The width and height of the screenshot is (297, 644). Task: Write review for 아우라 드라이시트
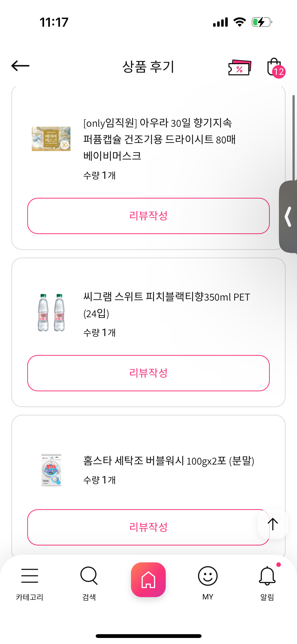[148, 216]
